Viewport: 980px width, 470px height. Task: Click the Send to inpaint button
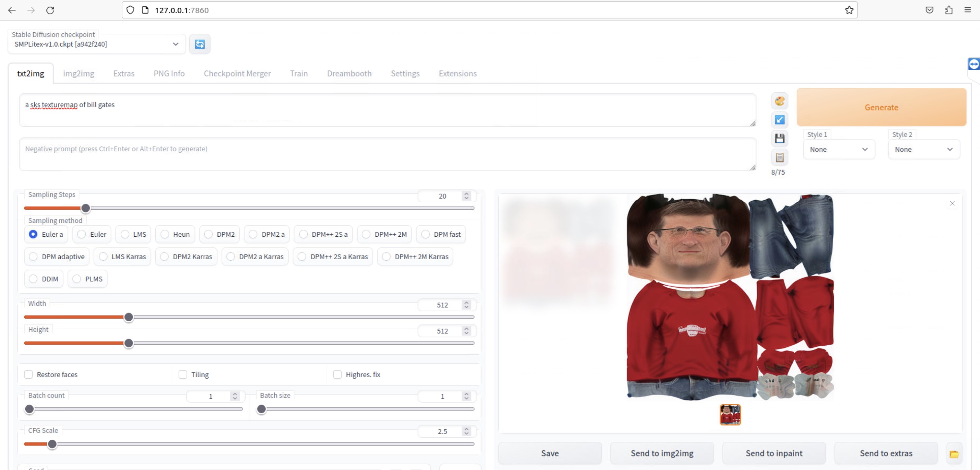(774, 453)
